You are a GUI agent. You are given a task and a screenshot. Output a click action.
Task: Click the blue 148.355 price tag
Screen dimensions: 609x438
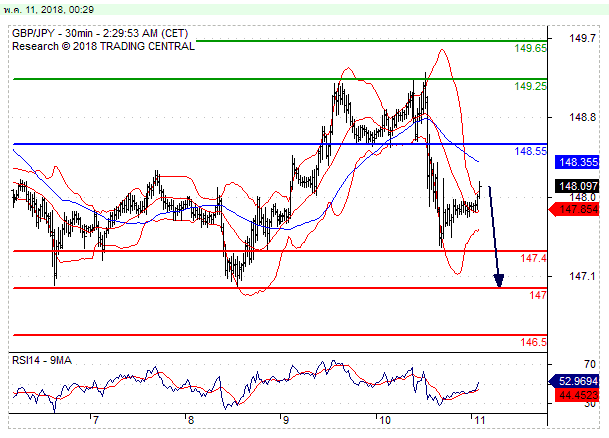coord(577,162)
